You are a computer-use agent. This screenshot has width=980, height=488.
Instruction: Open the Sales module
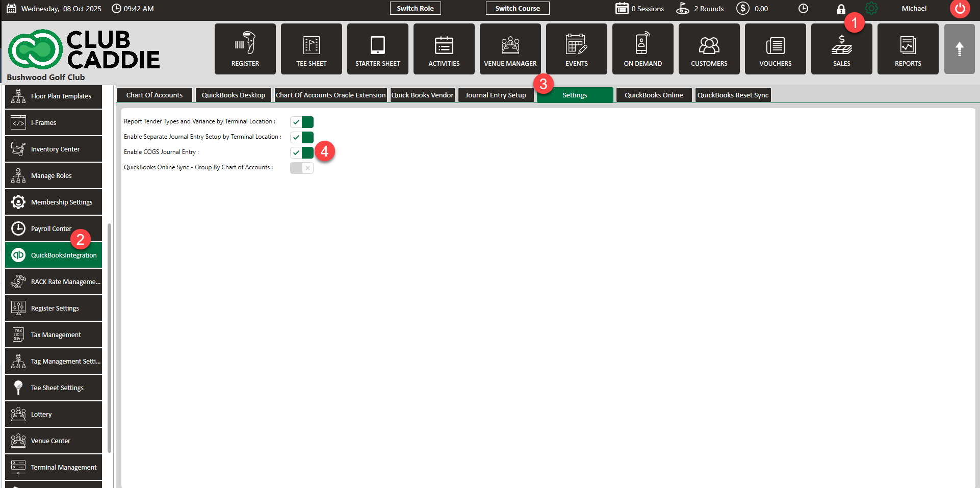pyautogui.click(x=842, y=49)
